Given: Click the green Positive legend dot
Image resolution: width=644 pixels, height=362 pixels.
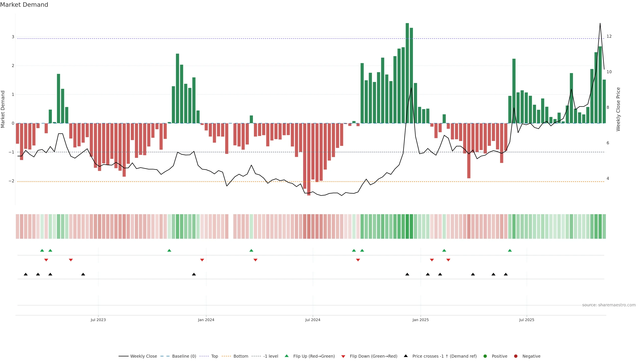Looking at the screenshot, I should pos(485,356).
